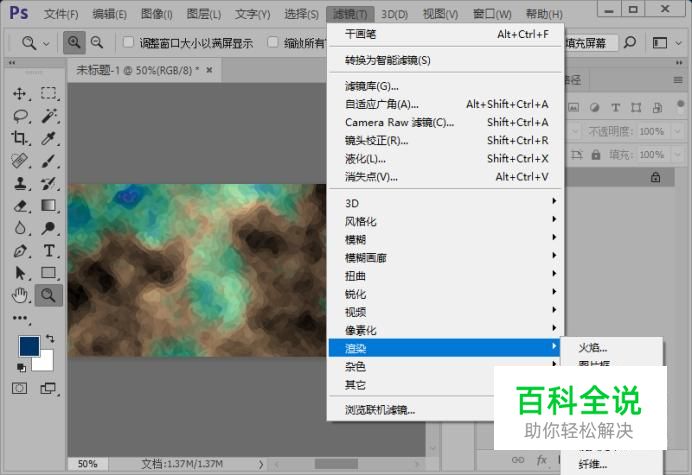Screen dimensions: 692x475
Task: Select the Eyedropper tool
Action: [x=49, y=139]
